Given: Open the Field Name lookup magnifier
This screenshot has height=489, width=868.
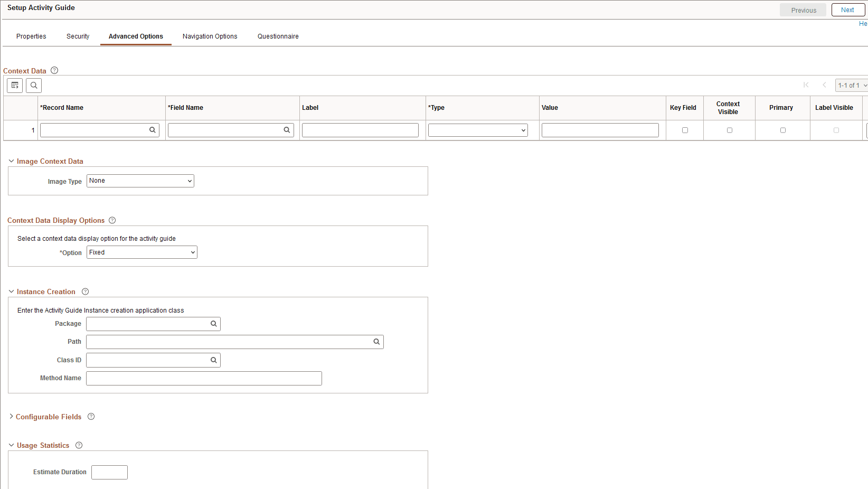Looking at the screenshot, I should click(287, 130).
